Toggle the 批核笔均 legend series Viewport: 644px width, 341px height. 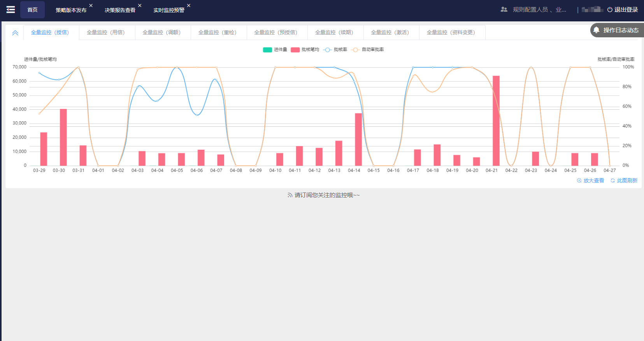(305, 49)
